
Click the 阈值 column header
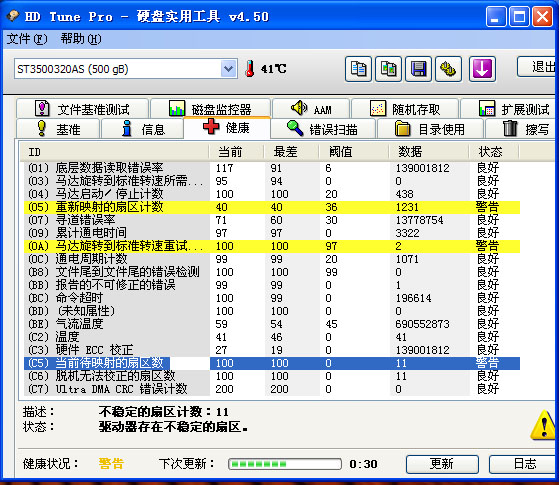pos(354,152)
